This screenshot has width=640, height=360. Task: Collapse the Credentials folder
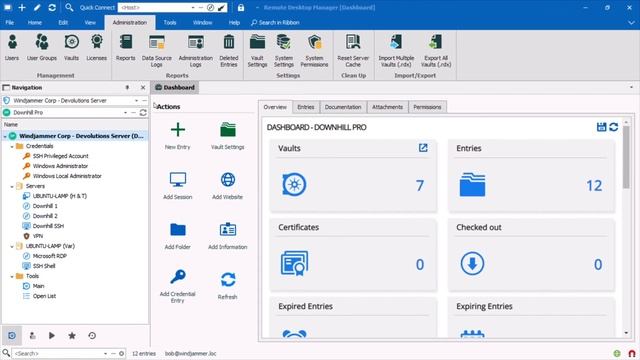pos(12,146)
